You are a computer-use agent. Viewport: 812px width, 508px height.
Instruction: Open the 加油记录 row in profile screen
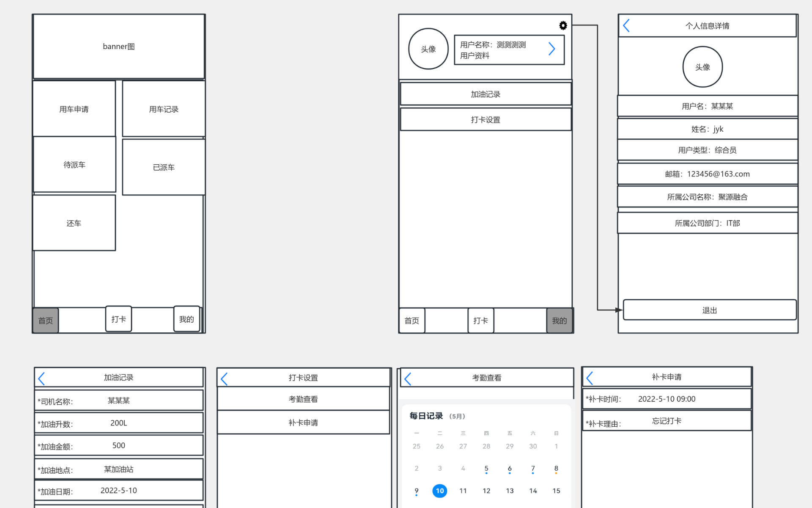tap(486, 94)
